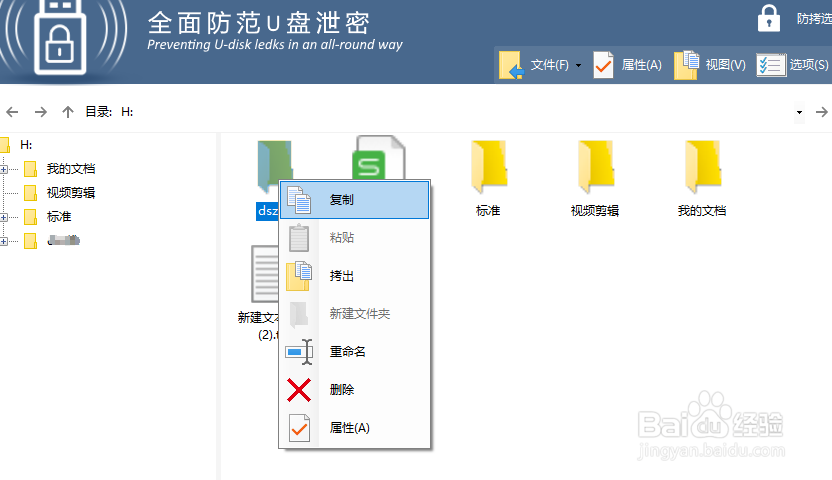This screenshot has height=480, width=832.
Task: Click the Copy (复制) icon in context menu
Action: 299,200
